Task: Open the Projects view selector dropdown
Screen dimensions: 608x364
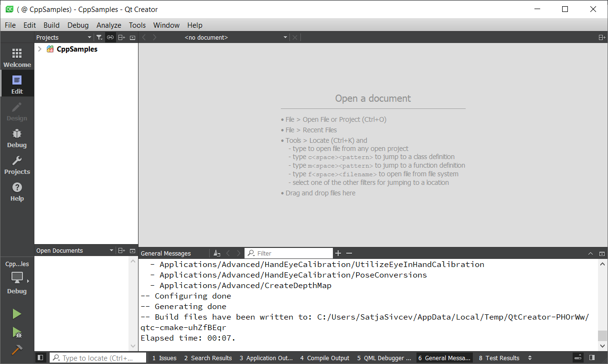Action: click(89, 37)
